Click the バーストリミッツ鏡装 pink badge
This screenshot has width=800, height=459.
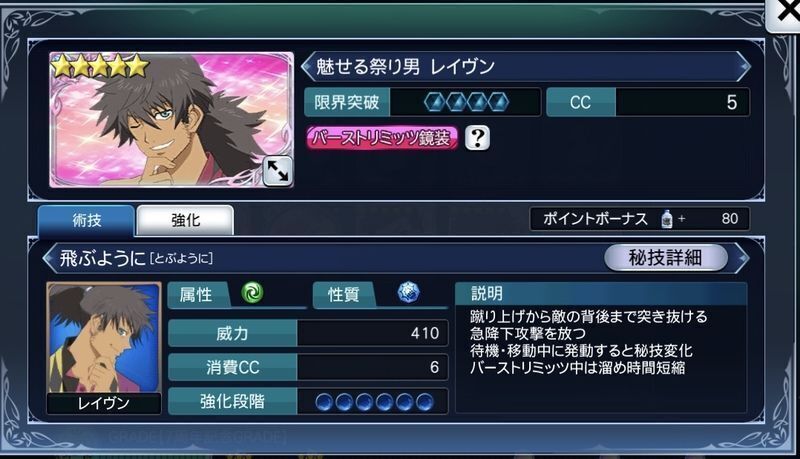tap(382, 138)
